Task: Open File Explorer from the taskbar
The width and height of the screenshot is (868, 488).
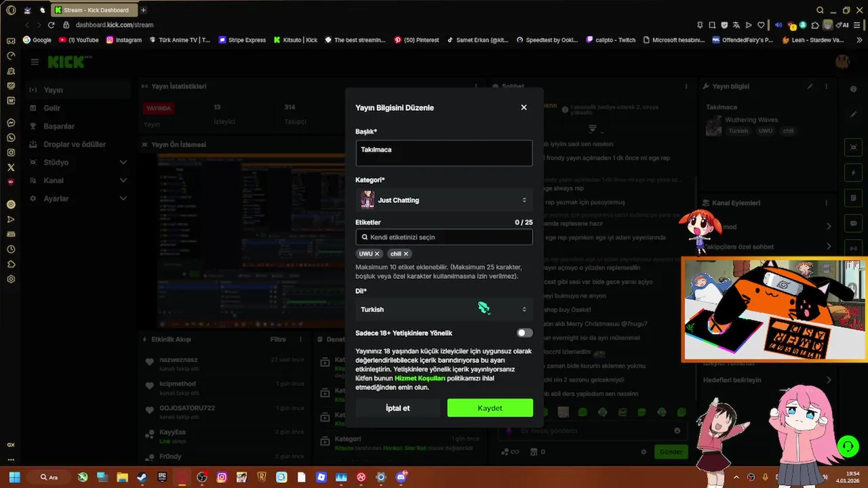Action: pyautogui.click(x=122, y=477)
